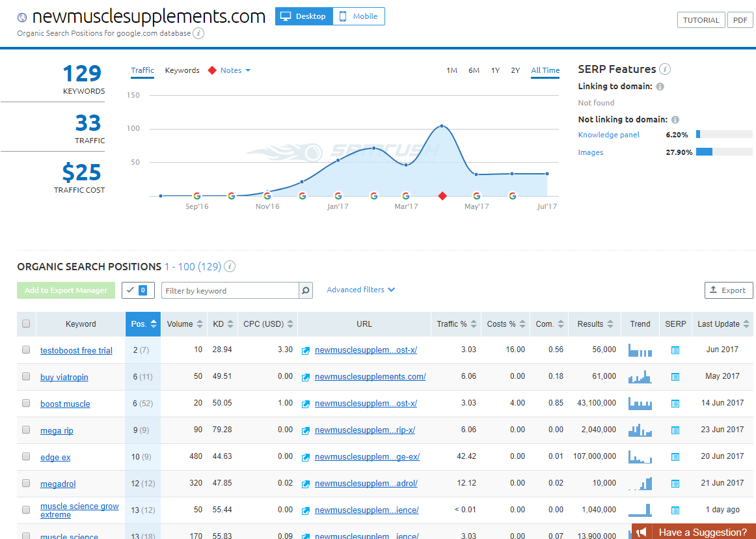Viewport: 756px width, 539px height.
Task: Click the info icon beside Linking to domain
Action: tap(660, 87)
